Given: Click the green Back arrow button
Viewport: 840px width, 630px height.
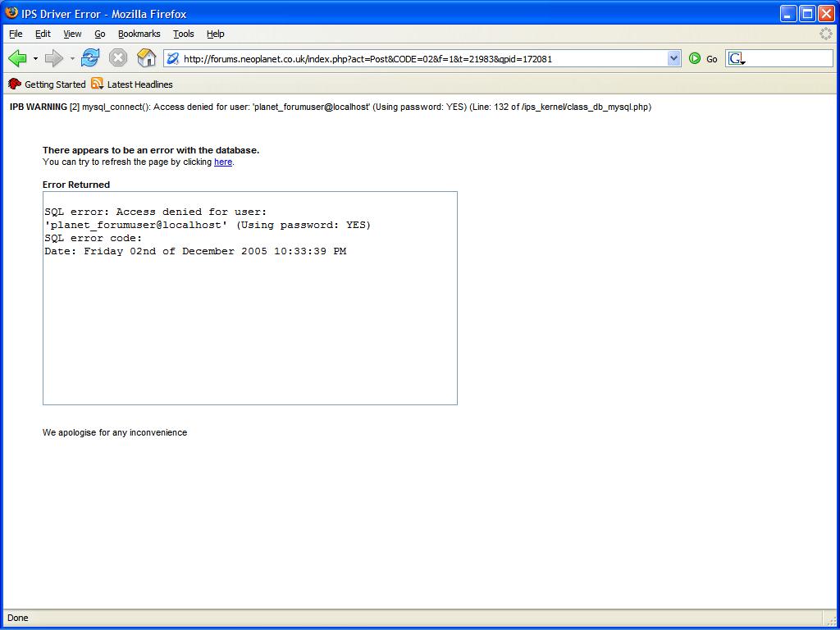Looking at the screenshot, I should pyautogui.click(x=18, y=58).
